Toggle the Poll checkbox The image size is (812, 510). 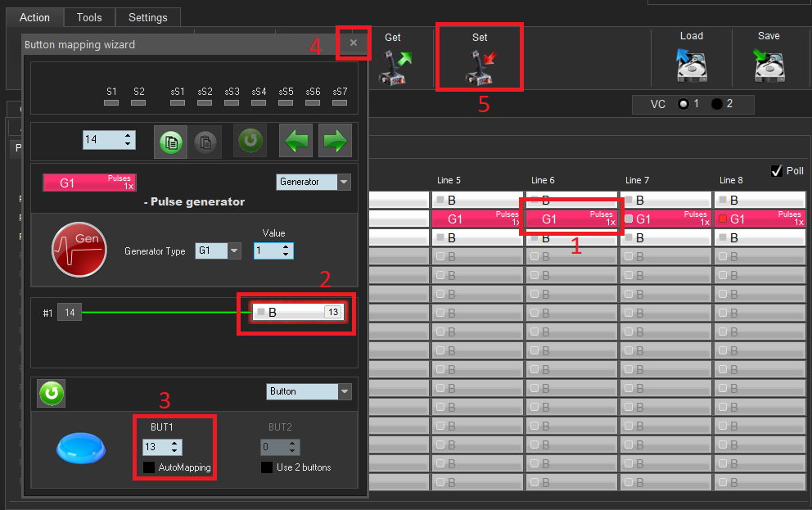click(777, 170)
